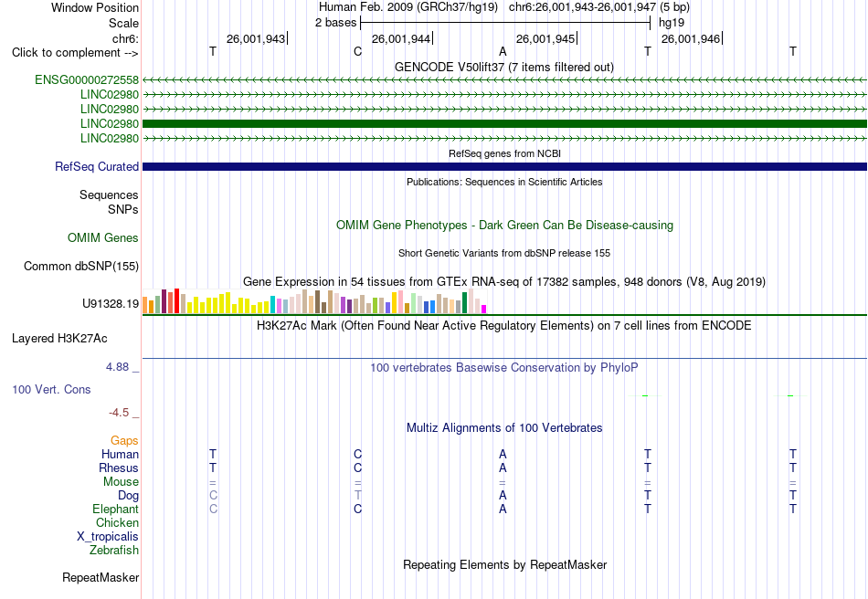Viewport: 868px width, 599px height.
Task: Click the Human species label
Action: [120, 454]
